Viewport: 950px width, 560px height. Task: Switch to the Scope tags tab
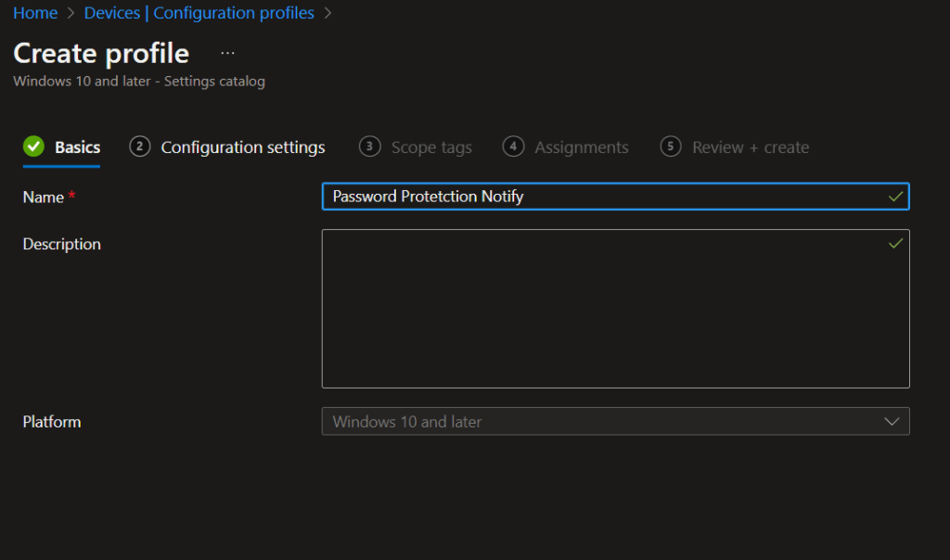click(432, 146)
